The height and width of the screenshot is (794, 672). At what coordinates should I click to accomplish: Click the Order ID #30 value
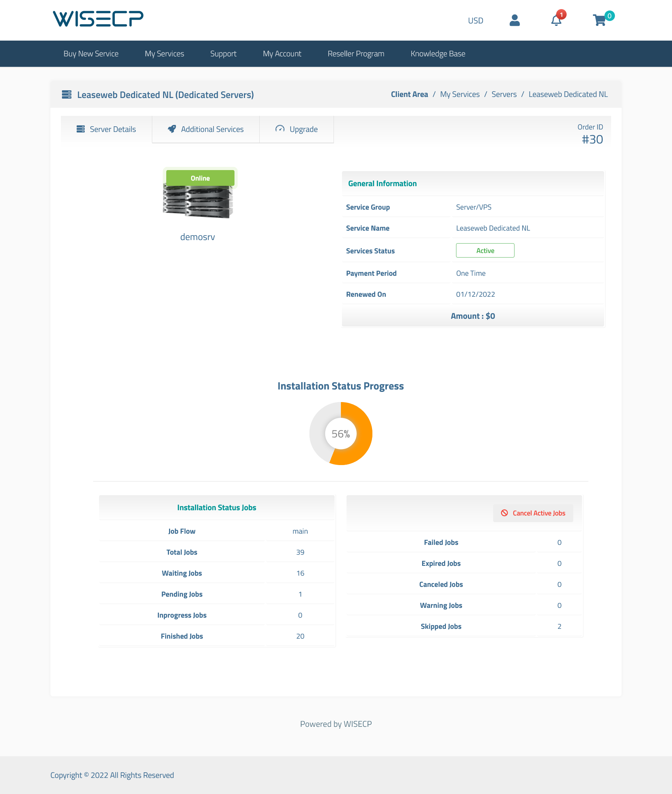[x=593, y=139]
